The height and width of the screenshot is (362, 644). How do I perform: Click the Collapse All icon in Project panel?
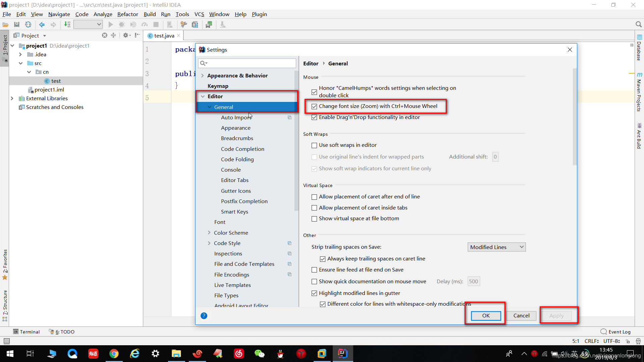click(x=113, y=35)
